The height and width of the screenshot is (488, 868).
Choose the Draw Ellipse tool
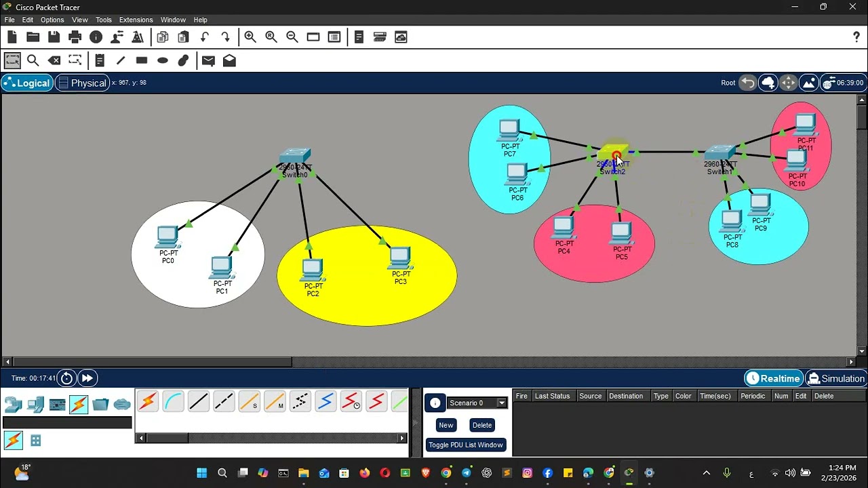(x=162, y=60)
